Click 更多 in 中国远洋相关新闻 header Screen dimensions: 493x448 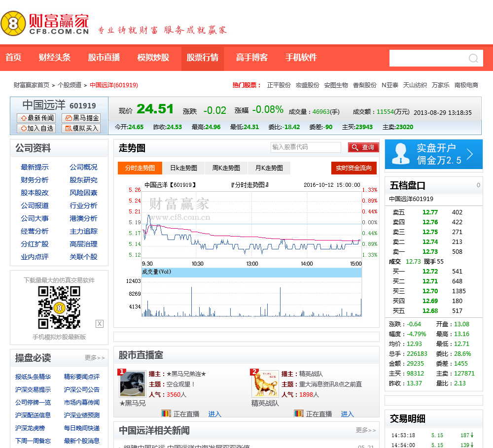366,430
